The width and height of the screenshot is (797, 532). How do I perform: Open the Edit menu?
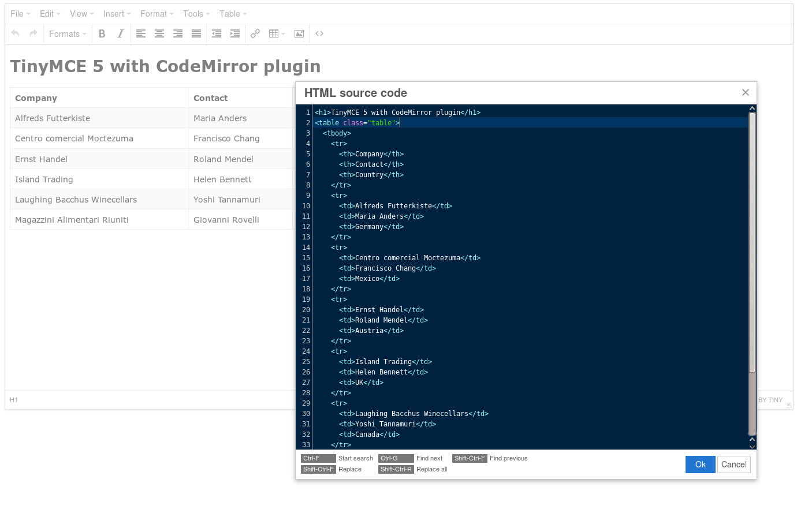[50, 14]
